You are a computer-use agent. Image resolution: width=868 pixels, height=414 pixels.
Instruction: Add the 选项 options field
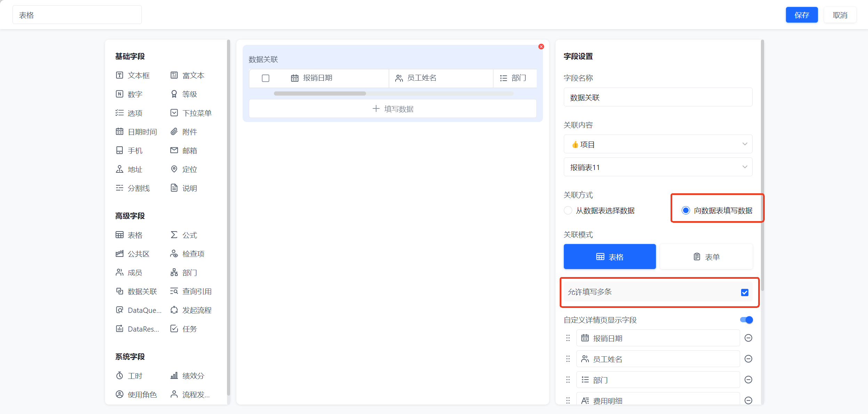coord(129,113)
